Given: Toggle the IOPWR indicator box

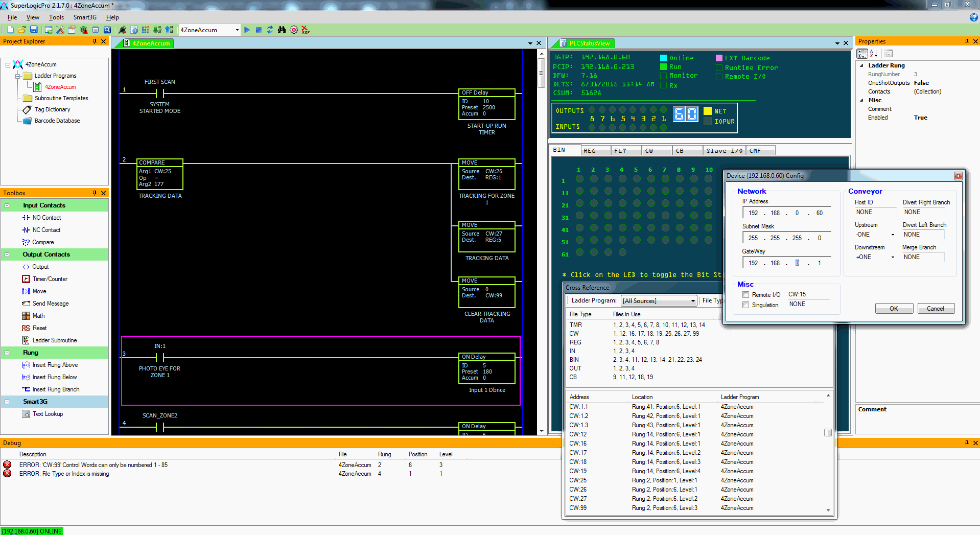Looking at the screenshot, I should coord(708,121).
